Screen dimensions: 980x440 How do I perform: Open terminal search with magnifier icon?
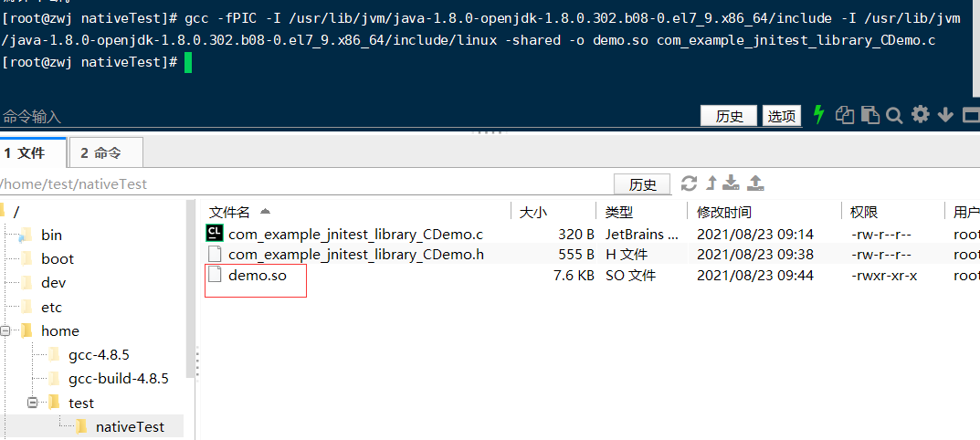(894, 116)
